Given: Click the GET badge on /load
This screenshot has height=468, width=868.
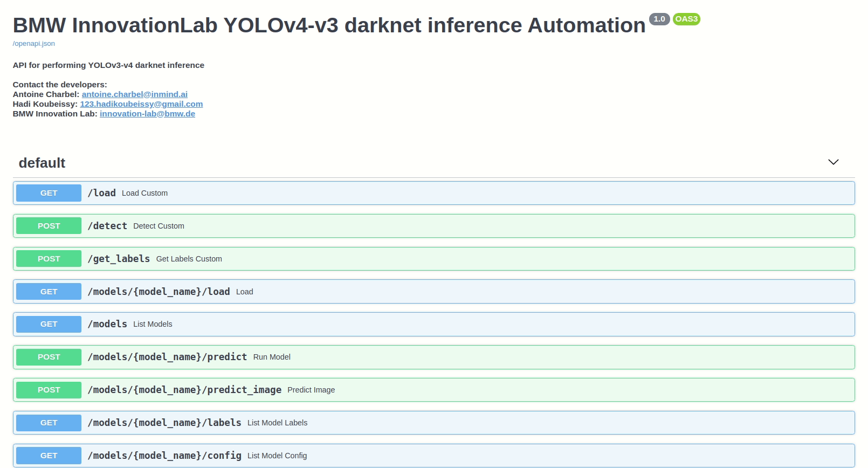Looking at the screenshot, I should click(x=49, y=193).
